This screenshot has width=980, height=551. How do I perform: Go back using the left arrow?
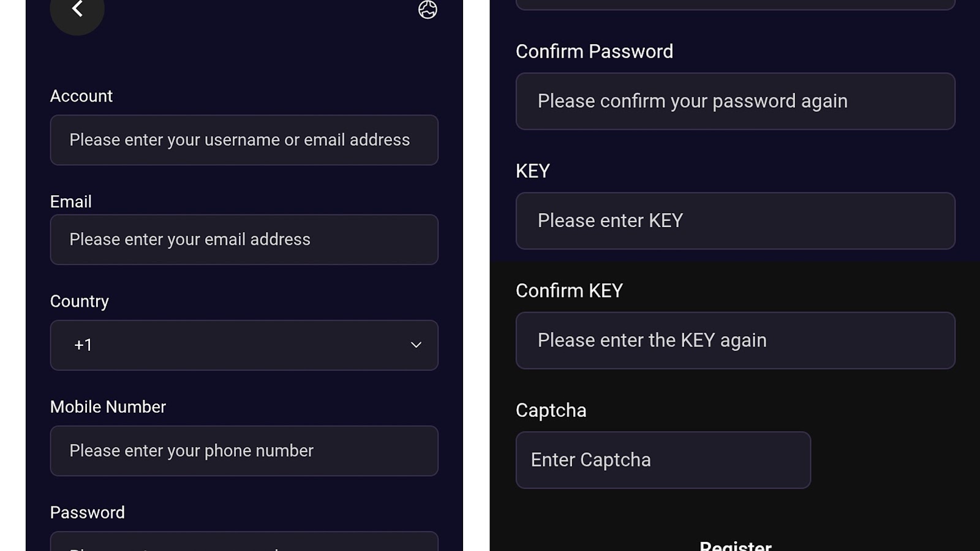[77, 9]
